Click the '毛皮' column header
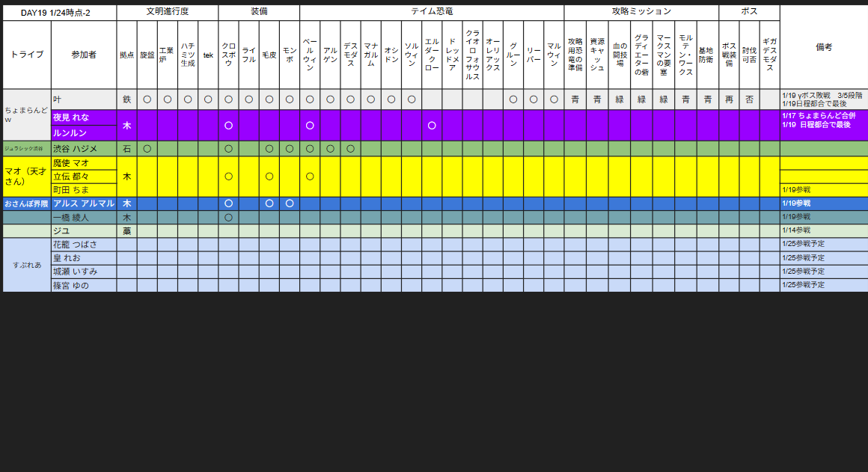Image resolution: width=868 pixels, height=472 pixels. [x=269, y=55]
